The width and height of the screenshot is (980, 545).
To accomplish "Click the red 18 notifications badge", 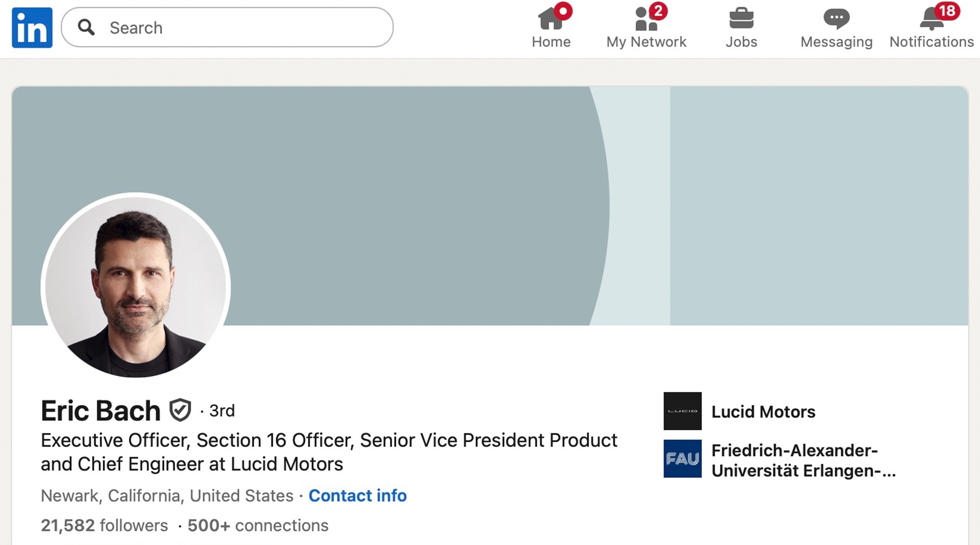I will (x=947, y=11).
